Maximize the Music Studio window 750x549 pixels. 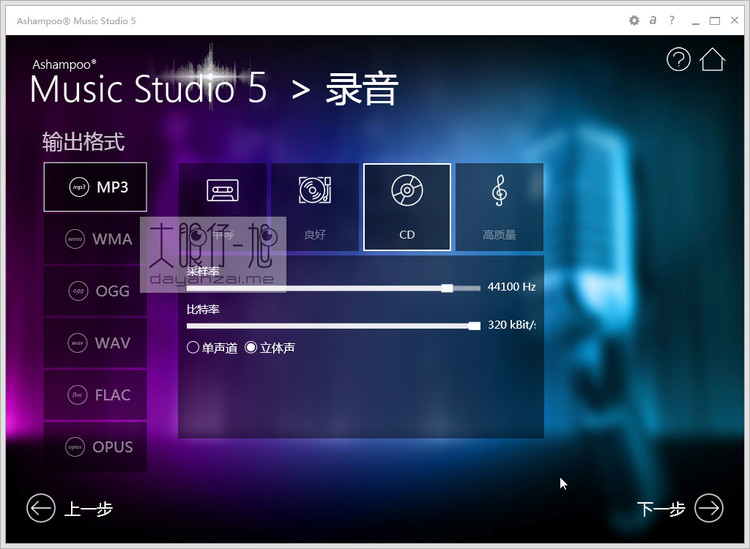click(715, 21)
